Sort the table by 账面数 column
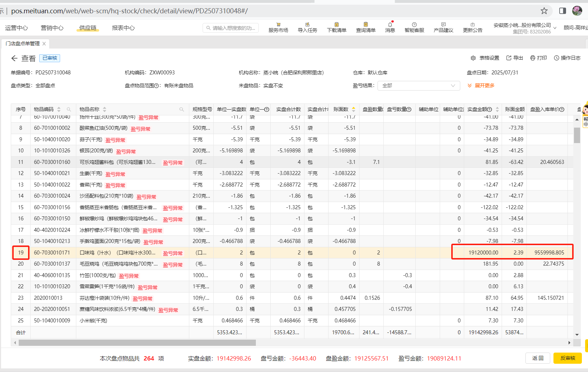Screen dimensions: 588x372 click(353, 109)
